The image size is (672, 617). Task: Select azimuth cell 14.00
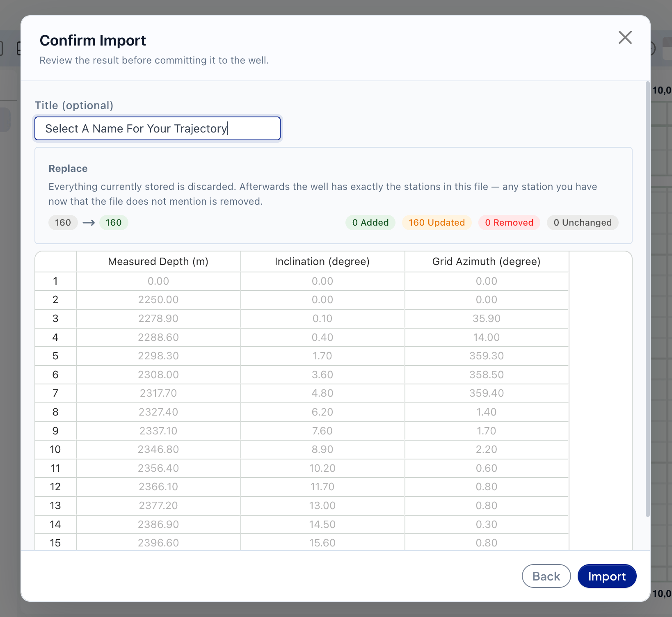(487, 337)
